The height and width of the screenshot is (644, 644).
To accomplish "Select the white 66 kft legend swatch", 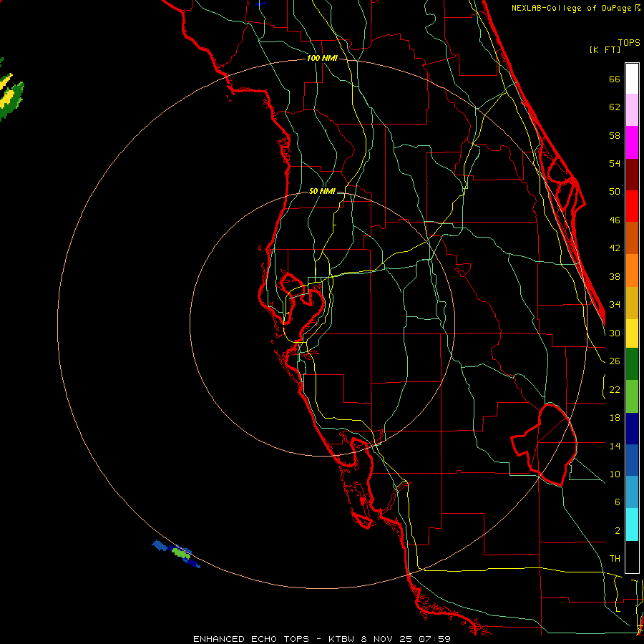I will [x=632, y=79].
